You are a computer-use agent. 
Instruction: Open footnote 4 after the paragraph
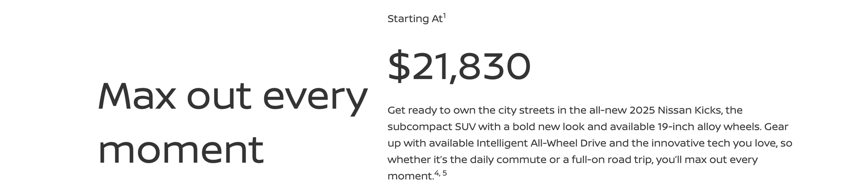[x=437, y=173]
